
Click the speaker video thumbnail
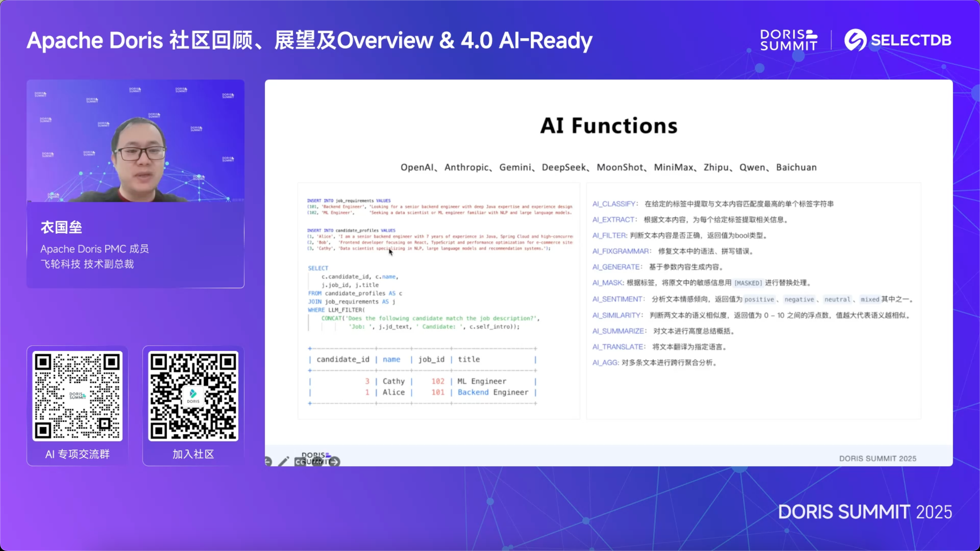click(x=136, y=141)
